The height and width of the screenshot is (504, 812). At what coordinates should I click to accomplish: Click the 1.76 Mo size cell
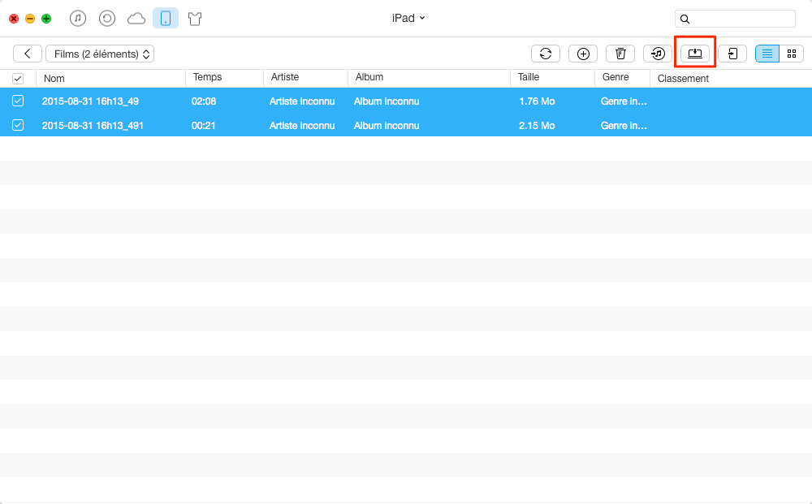(537, 101)
